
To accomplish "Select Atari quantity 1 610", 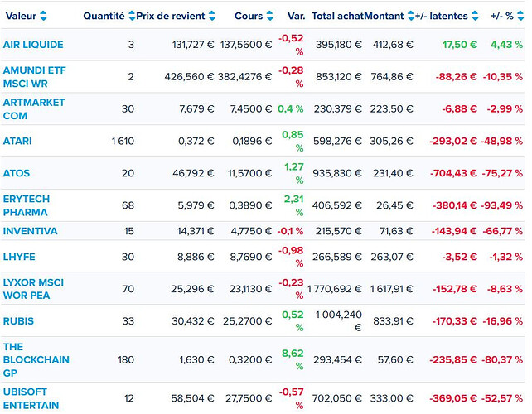I will [123, 141].
